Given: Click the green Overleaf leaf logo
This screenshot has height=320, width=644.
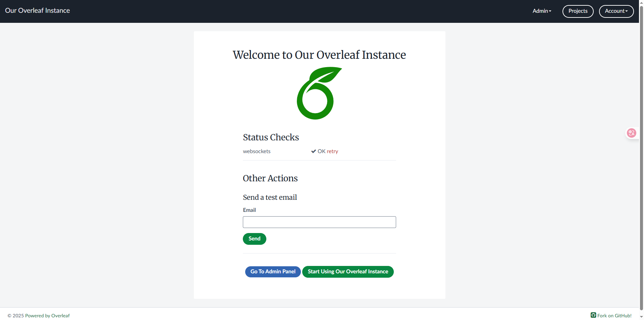Looking at the screenshot, I should (x=319, y=93).
